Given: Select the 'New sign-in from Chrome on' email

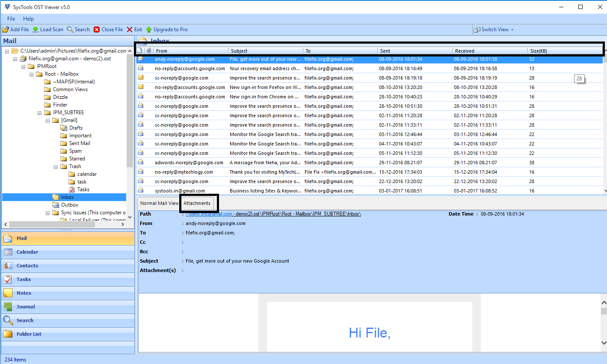Looking at the screenshot, I should pyautogui.click(x=370, y=97).
